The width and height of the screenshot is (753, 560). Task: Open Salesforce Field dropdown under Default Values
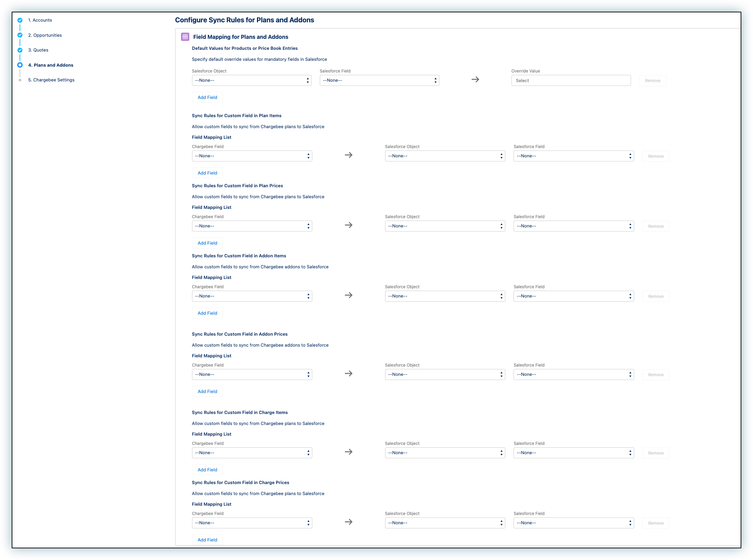[x=379, y=80]
